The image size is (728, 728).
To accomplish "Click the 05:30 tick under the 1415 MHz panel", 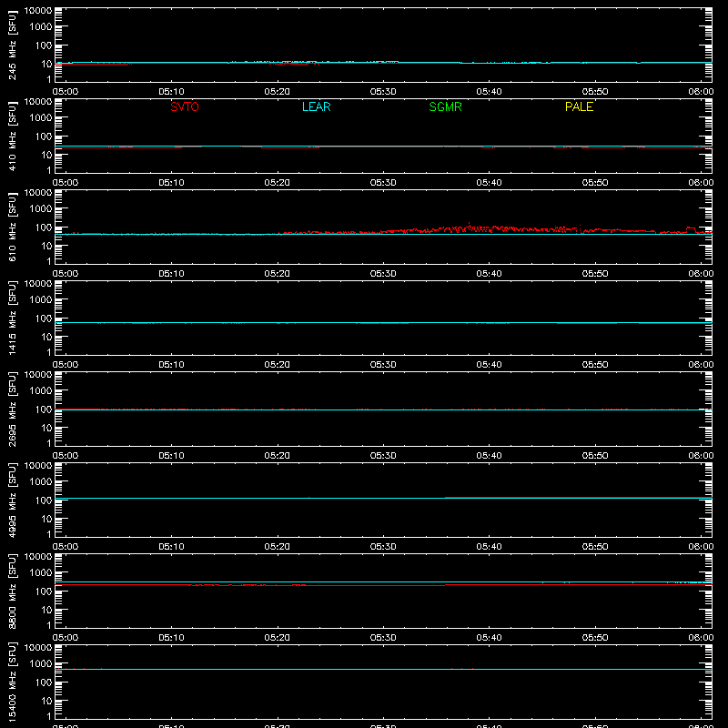I will 383,365.
